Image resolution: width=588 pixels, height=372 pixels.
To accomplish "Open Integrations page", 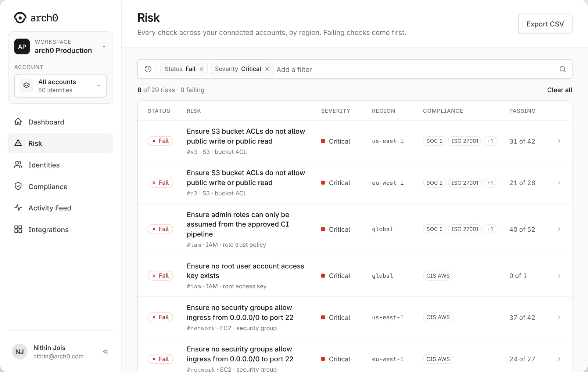I will click(61, 230).
